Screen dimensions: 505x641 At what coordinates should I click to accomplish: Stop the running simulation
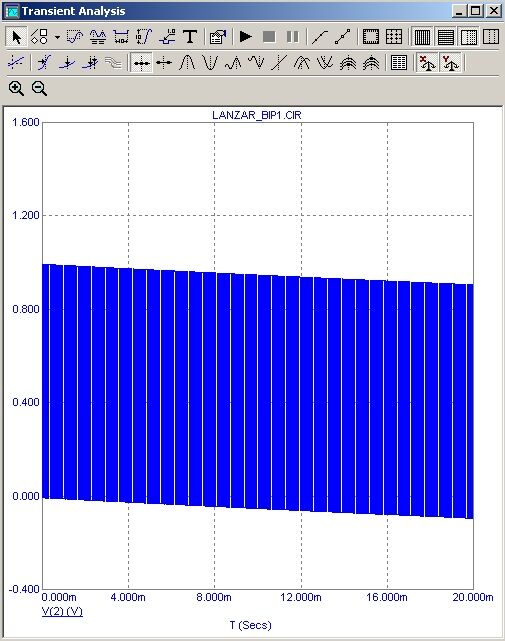click(269, 37)
